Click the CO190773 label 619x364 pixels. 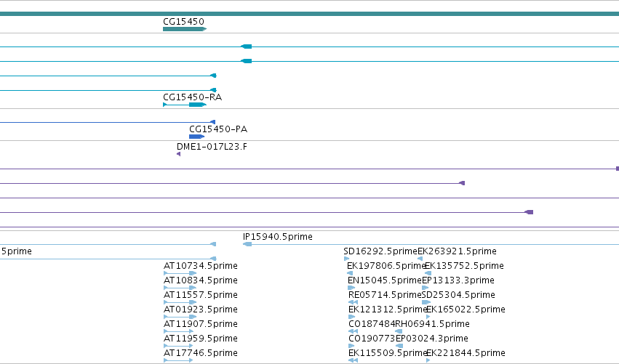tap(372, 339)
